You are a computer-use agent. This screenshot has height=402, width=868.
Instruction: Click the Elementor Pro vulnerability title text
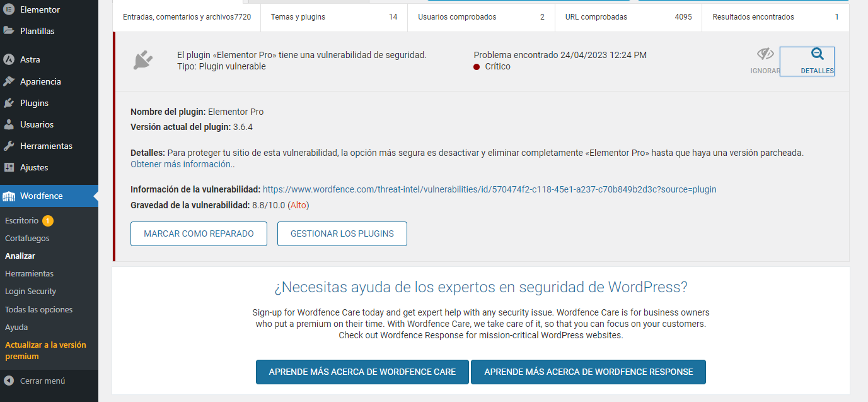click(302, 55)
